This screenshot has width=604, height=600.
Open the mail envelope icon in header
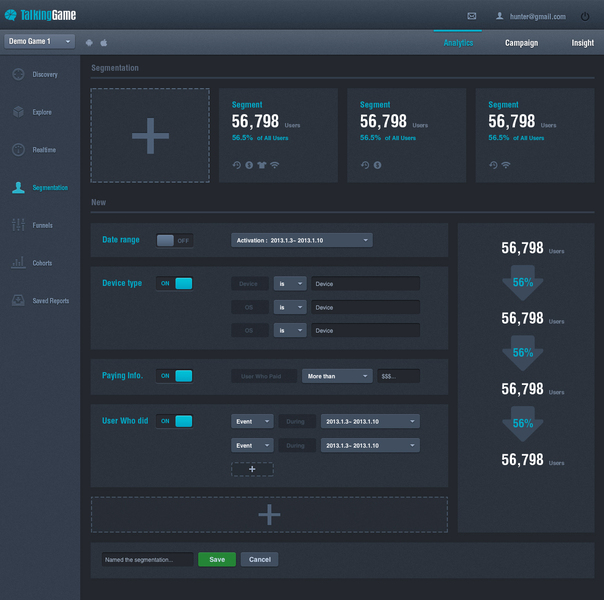tap(471, 16)
